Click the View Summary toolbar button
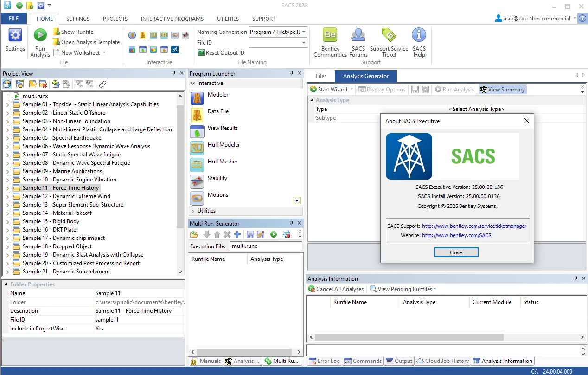 [x=503, y=90]
